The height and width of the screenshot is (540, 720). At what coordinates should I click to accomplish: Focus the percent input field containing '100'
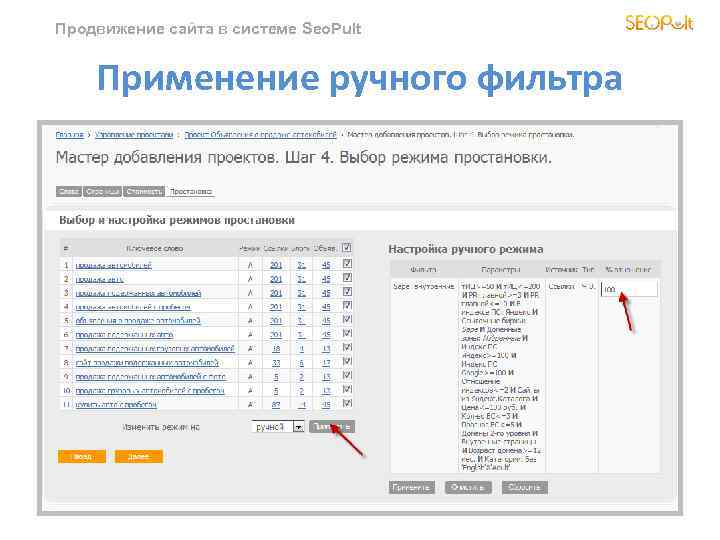(629, 289)
